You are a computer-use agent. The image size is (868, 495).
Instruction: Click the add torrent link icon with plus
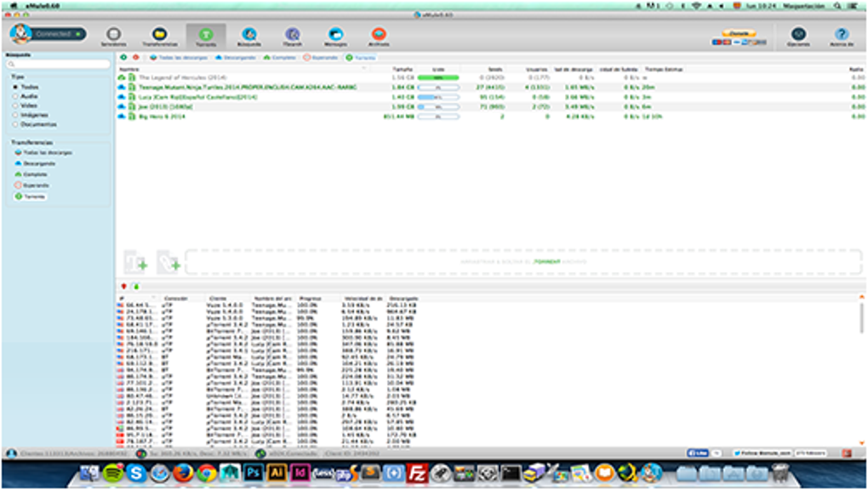(168, 262)
